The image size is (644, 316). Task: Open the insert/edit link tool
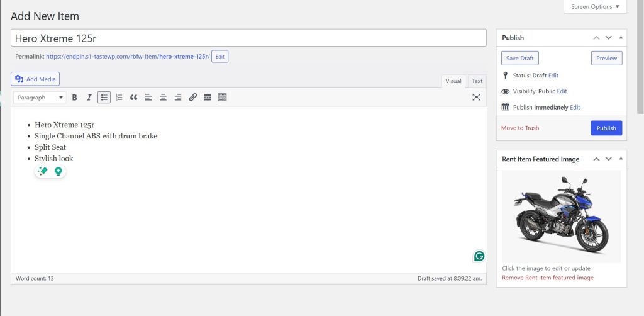tap(193, 98)
